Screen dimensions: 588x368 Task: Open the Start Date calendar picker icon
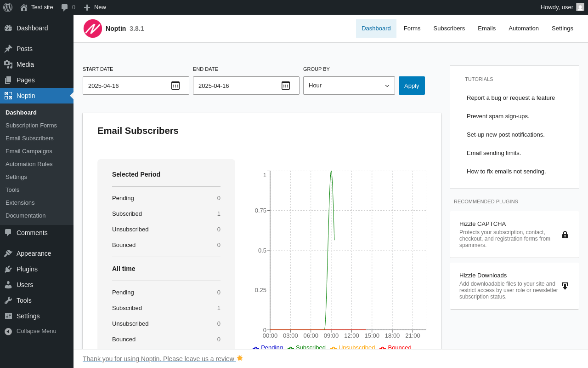pos(175,86)
